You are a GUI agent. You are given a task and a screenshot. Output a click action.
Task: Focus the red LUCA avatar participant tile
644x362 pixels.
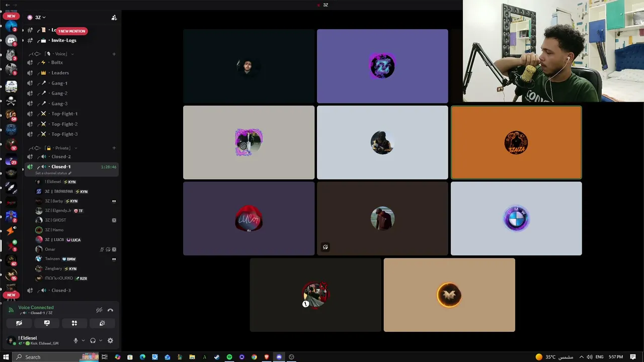[x=249, y=219]
